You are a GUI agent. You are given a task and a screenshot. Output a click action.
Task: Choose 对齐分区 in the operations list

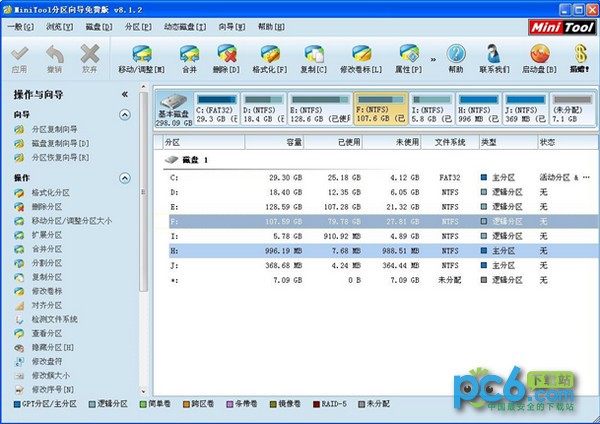coord(47,305)
